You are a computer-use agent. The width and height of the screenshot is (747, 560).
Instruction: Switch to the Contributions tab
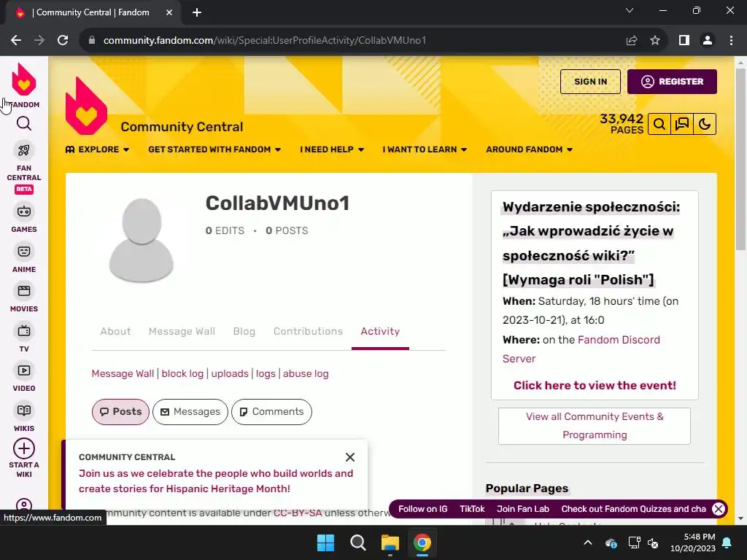point(309,332)
